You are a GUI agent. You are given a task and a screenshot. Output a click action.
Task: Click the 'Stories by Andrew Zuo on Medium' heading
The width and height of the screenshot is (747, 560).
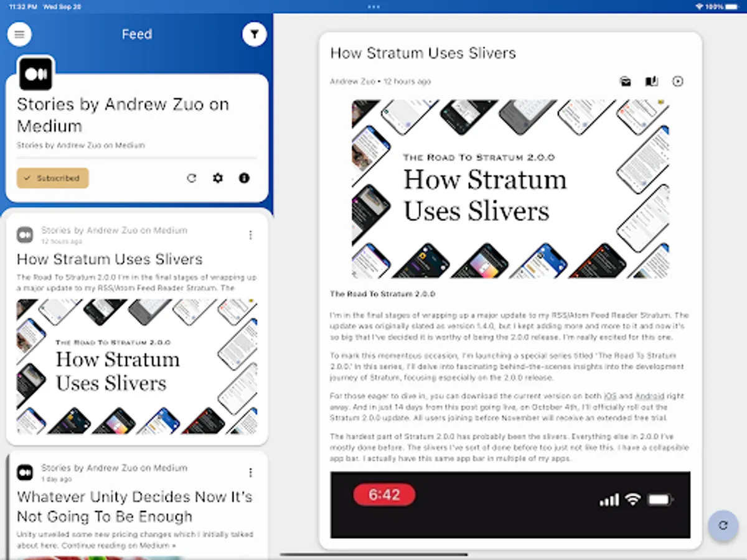coord(123,115)
